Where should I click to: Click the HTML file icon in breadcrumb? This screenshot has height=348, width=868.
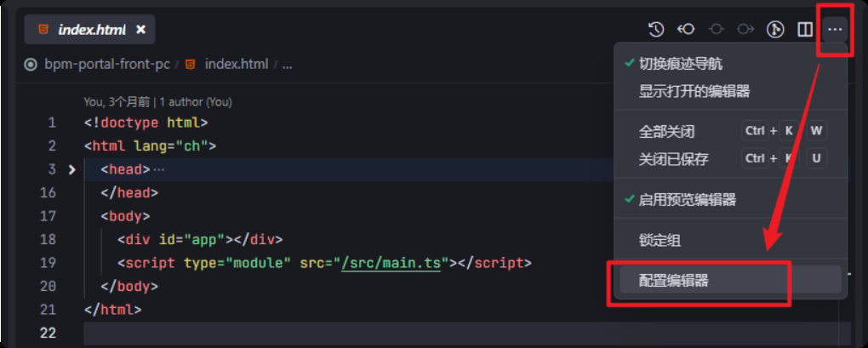(191, 64)
